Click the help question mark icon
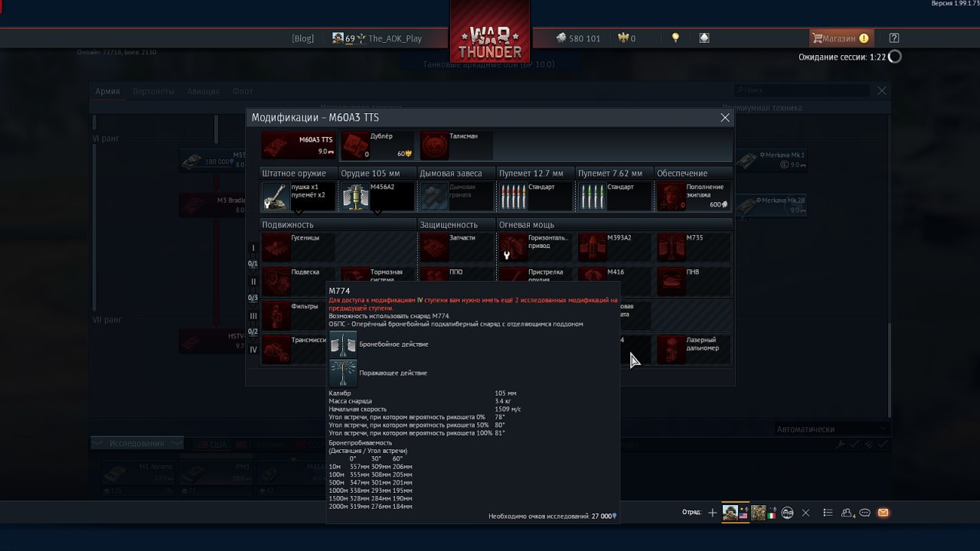980x551 pixels. (894, 38)
